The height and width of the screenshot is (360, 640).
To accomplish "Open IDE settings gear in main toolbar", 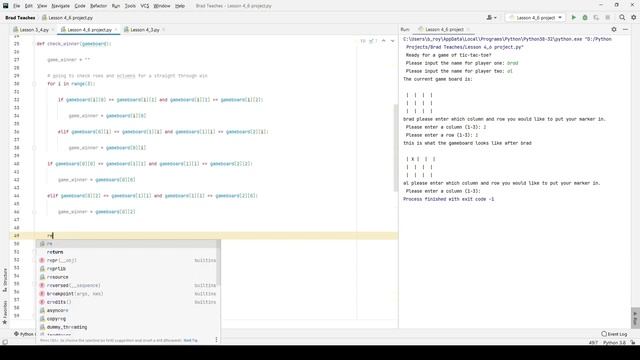I will pyautogui.click(x=633, y=18).
